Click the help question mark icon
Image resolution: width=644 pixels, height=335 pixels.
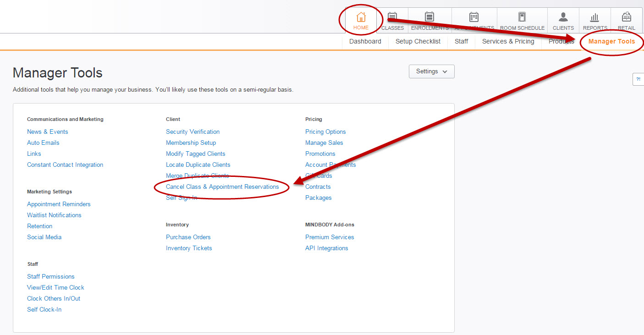(x=638, y=79)
